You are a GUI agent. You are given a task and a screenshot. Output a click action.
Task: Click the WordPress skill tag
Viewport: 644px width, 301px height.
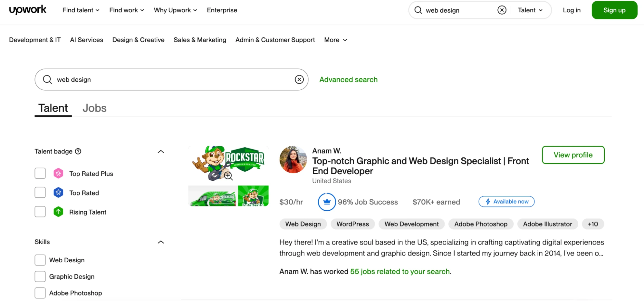(x=353, y=224)
